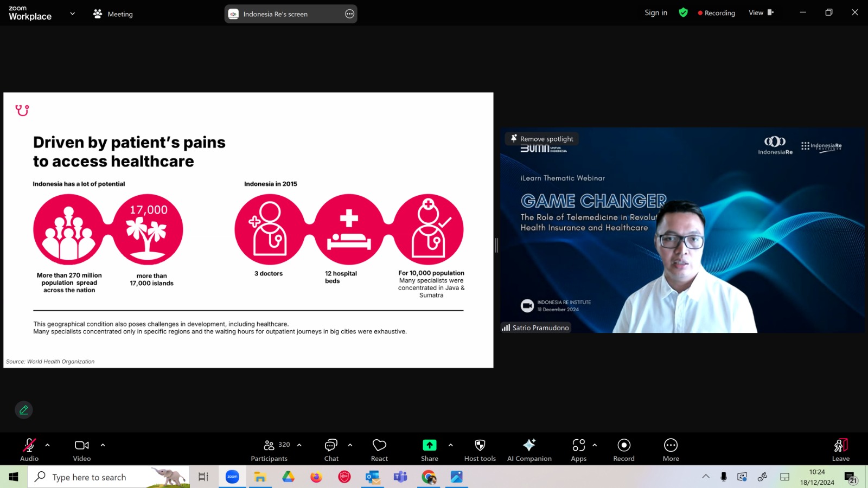
Task: Grab the divider between slide and video
Action: tap(496, 245)
